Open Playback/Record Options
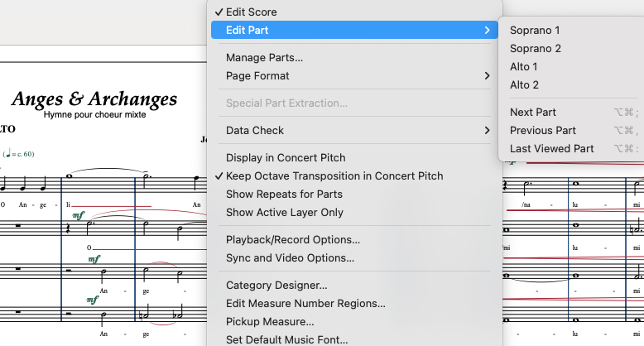 tap(292, 240)
